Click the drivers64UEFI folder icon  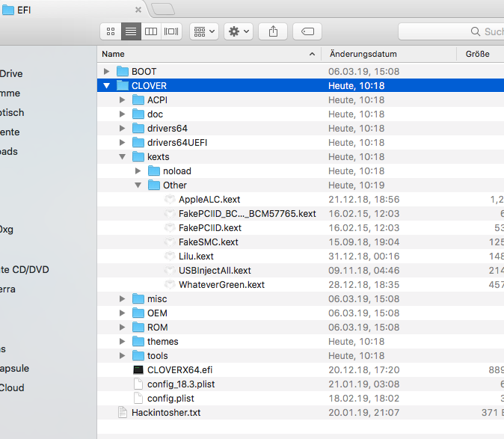138,142
